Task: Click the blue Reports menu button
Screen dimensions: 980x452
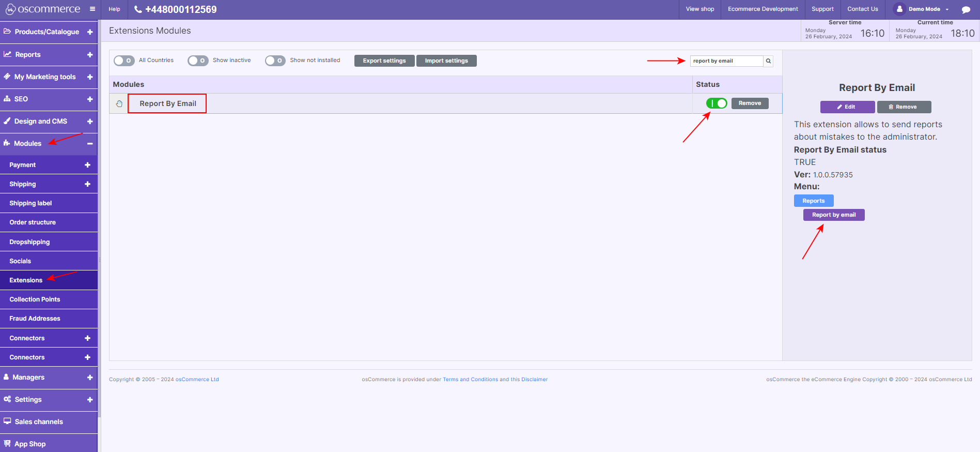Action: (814, 201)
